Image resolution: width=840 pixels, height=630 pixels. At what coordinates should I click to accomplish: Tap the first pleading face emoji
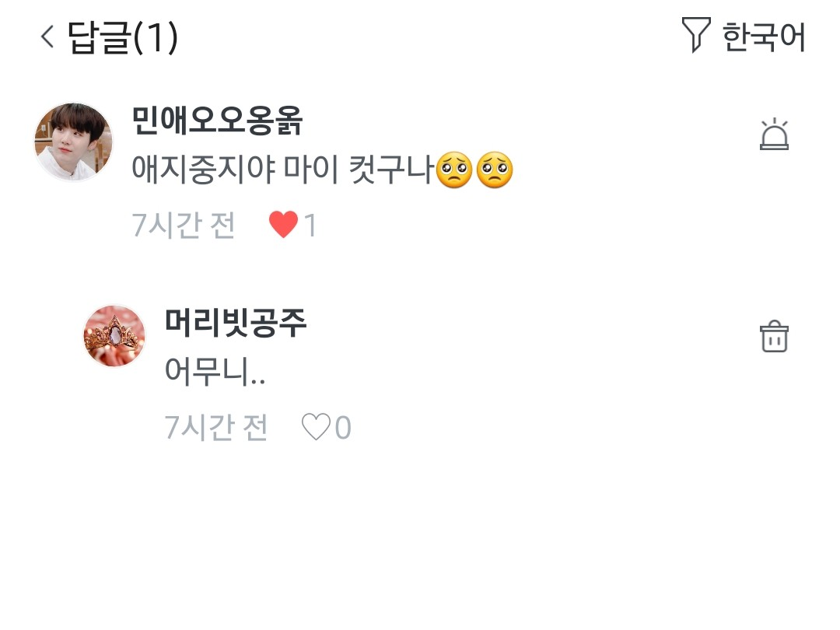coord(454,170)
